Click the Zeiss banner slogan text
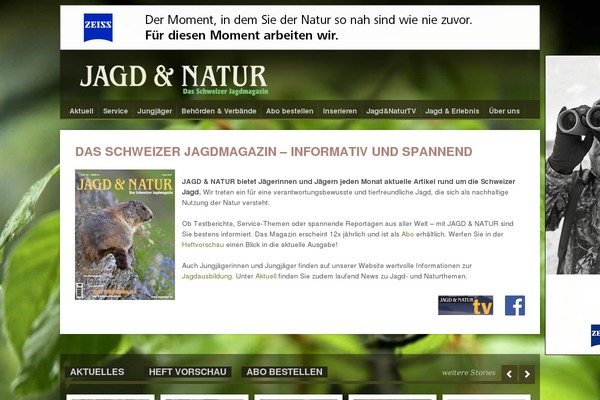This screenshot has width=600, height=400. click(x=308, y=28)
